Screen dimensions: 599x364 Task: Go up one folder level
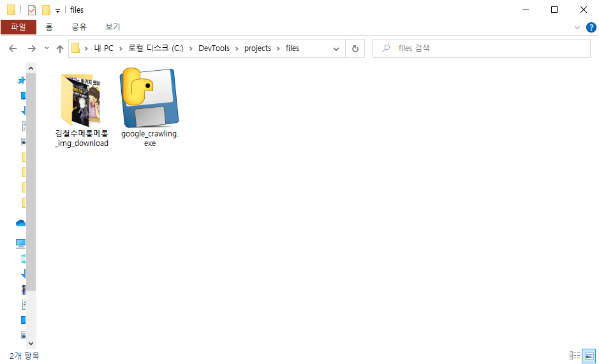60,48
